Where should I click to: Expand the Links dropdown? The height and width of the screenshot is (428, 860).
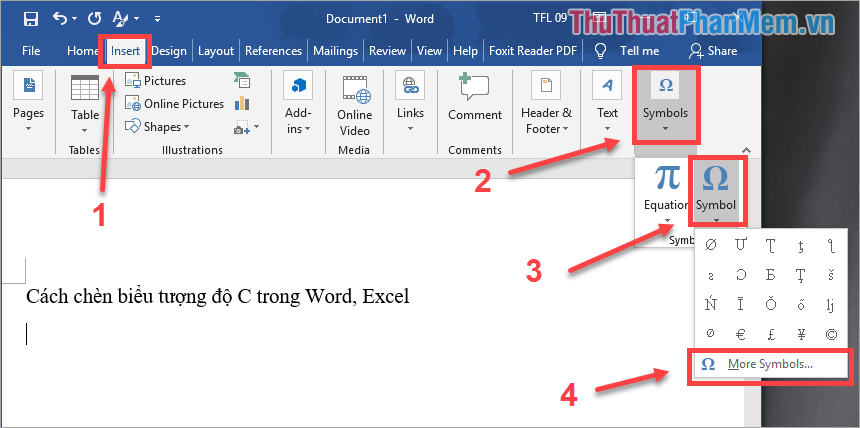point(410,103)
